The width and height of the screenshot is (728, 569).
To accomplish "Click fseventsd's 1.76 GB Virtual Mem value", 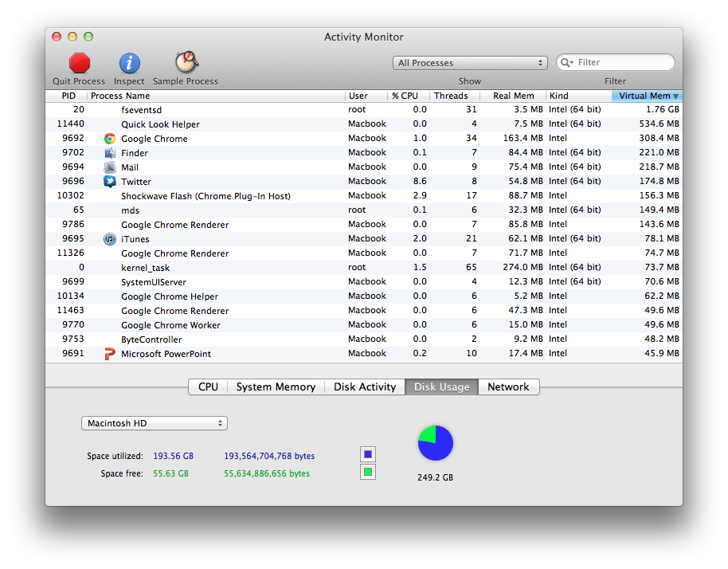I will pyautogui.click(x=663, y=110).
